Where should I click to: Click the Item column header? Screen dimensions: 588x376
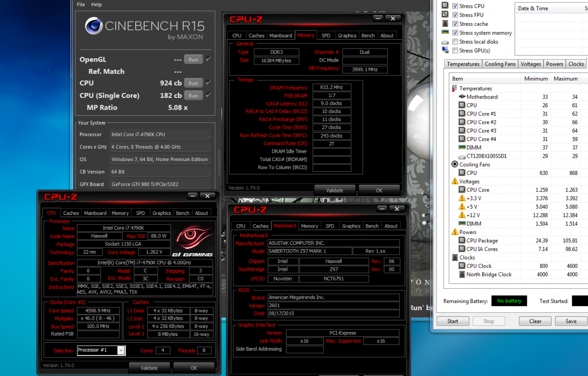coord(485,79)
